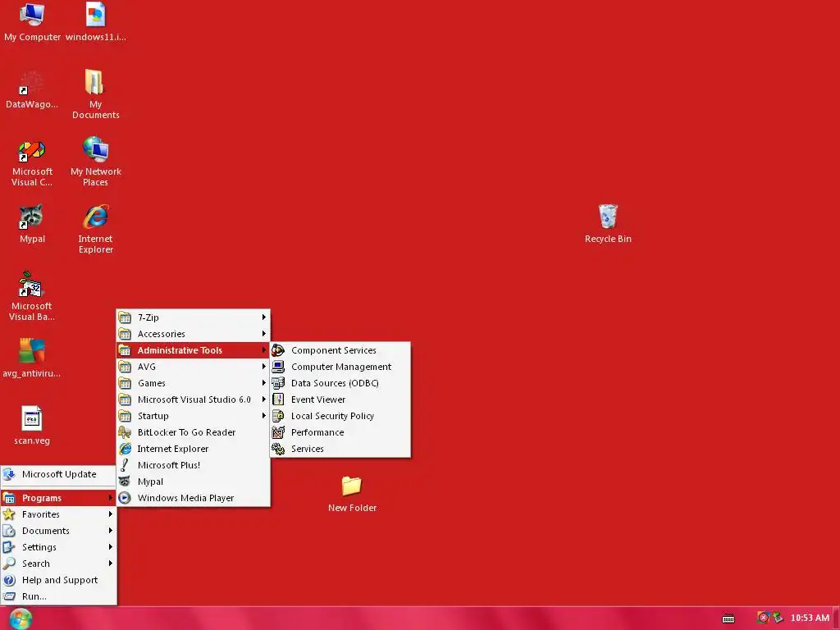Open My Computer desktop icon

point(32,22)
